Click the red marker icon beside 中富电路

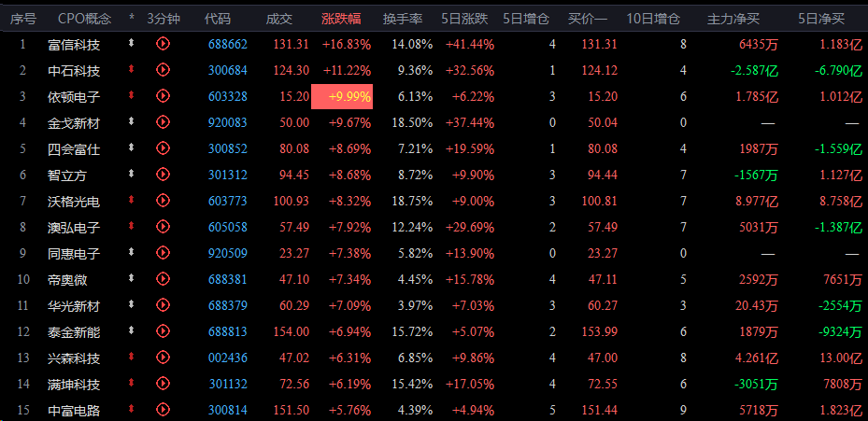131,409
